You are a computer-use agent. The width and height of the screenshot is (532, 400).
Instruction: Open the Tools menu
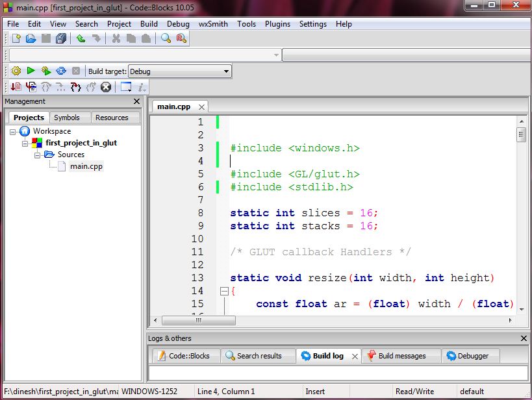click(x=246, y=24)
